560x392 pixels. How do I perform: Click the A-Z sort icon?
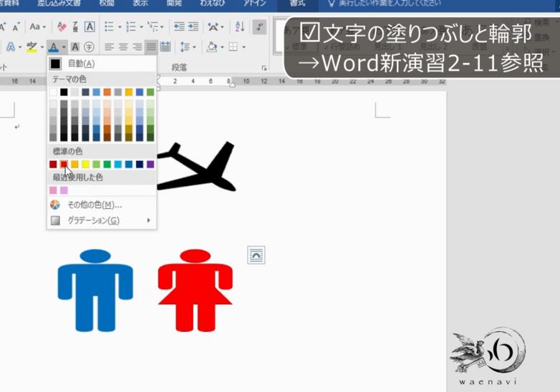click(x=240, y=26)
